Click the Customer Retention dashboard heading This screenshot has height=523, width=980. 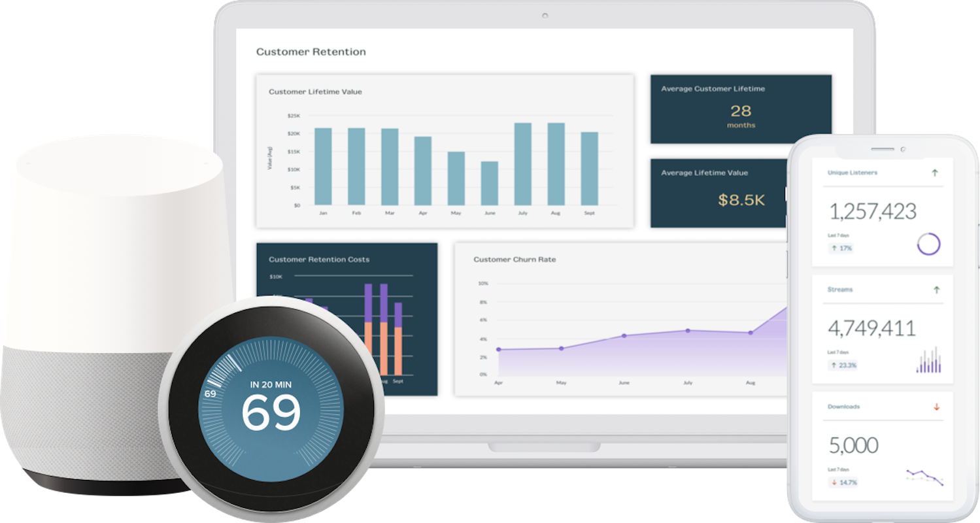(311, 52)
